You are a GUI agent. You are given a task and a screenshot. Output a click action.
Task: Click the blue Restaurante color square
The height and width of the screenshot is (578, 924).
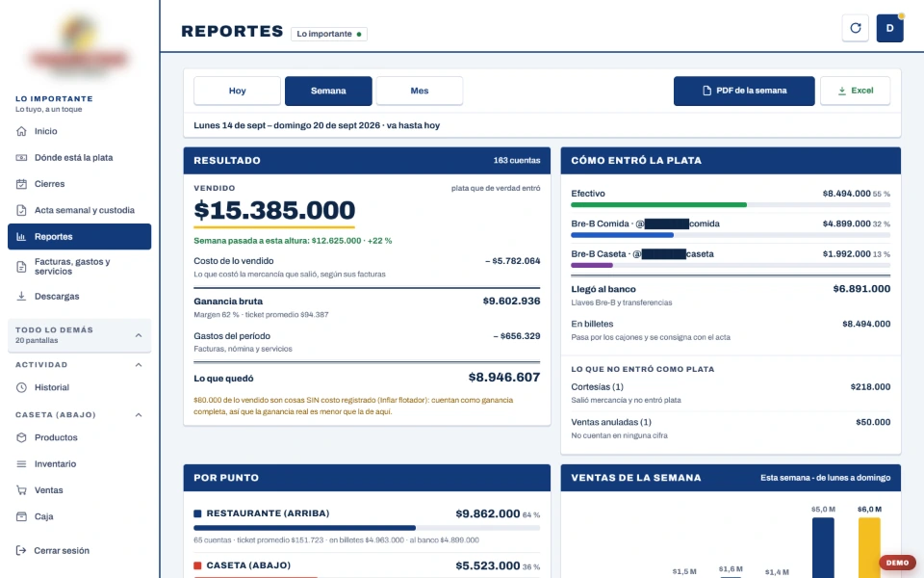[x=197, y=513]
